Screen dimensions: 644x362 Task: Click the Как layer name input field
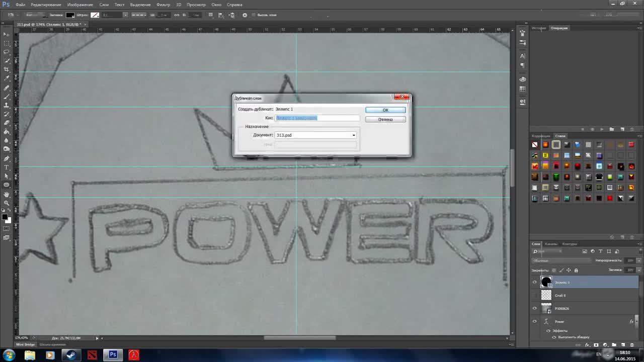(x=317, y=118)
